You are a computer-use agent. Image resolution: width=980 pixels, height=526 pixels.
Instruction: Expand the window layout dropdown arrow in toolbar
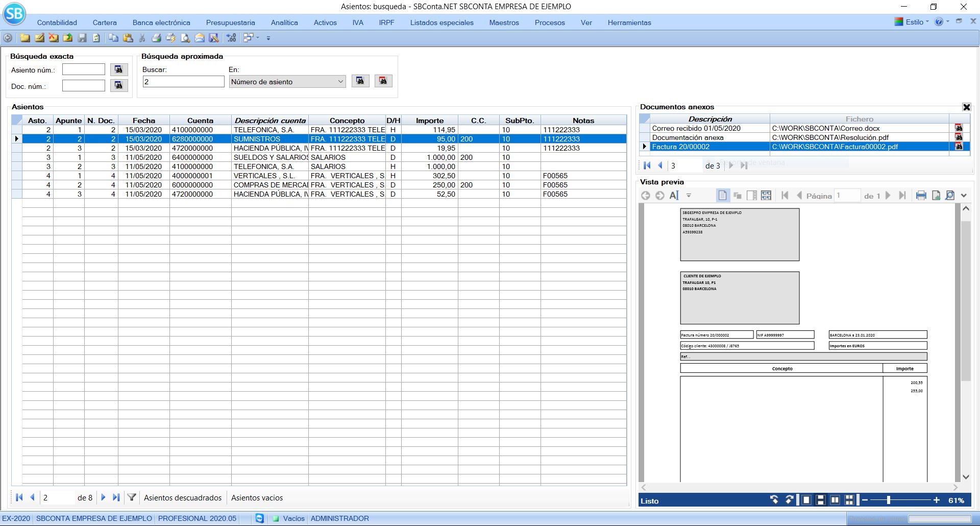point(258,38)
